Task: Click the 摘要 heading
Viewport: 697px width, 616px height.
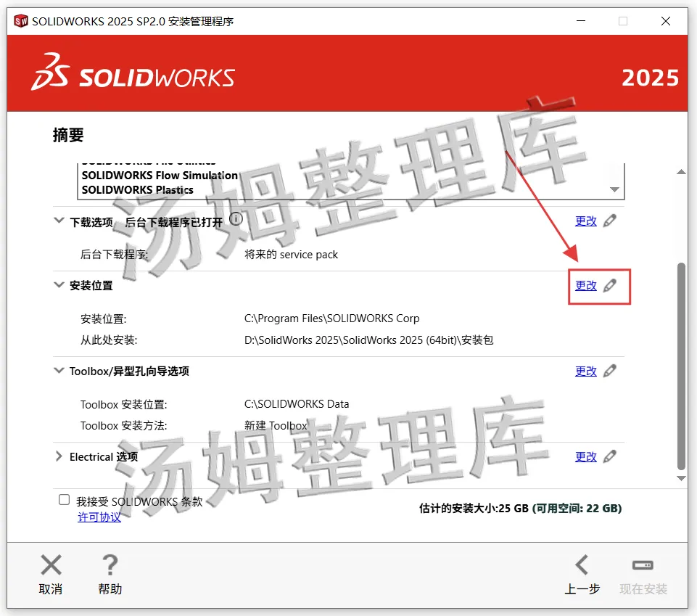Action: coord(68,135)
